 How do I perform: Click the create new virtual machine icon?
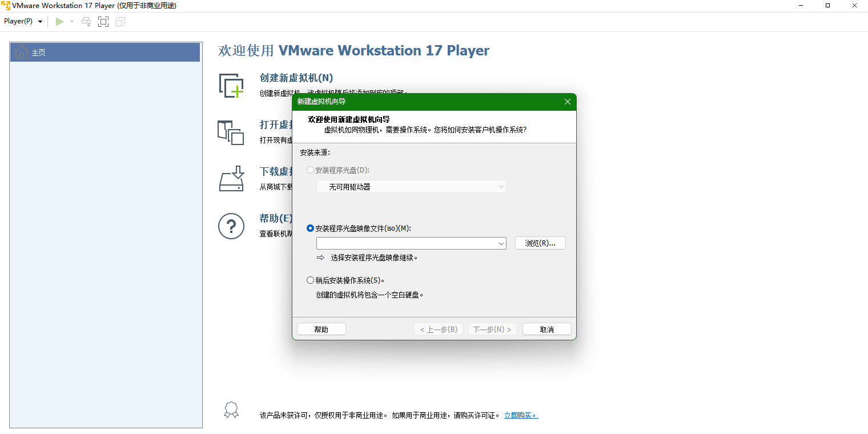231,86
